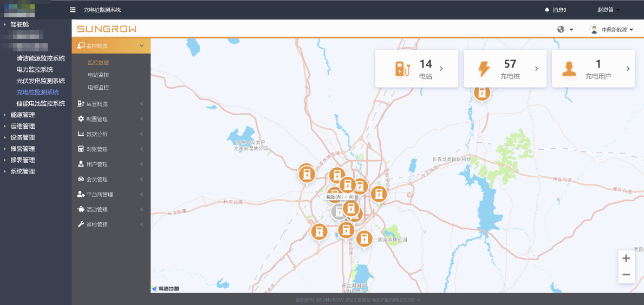Open 电力监控系统 in left tree
The width and height of the screenshot is (644, 305).
(35, 70)
